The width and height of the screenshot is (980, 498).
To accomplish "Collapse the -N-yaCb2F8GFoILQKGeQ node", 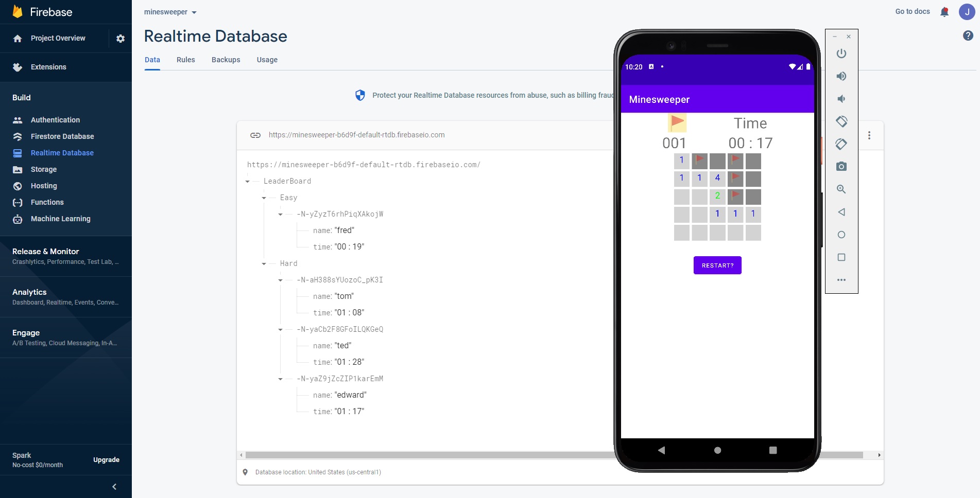I will (281, 330).
